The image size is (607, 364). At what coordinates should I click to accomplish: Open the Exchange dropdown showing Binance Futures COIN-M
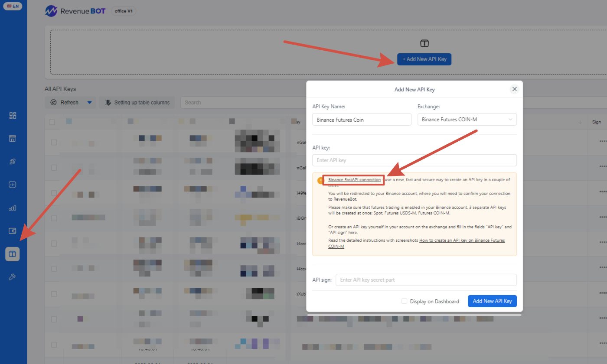467,120
